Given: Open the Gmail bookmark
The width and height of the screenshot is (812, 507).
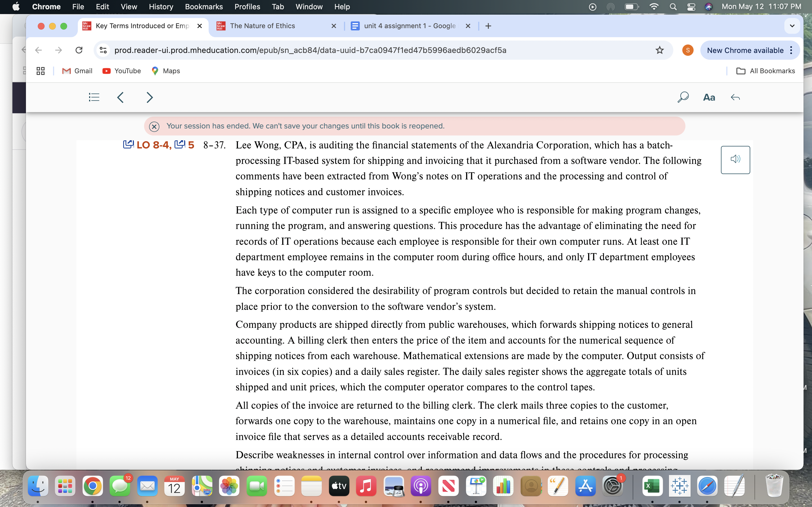Looking at the screenshot, I should coord(78,71).
